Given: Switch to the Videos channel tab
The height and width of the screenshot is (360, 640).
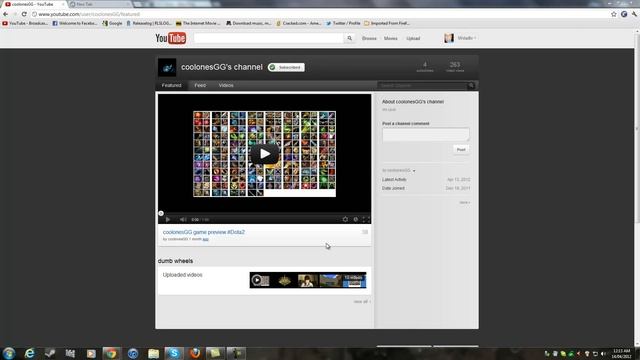Looking at the screenshot, I should [226, 85].
